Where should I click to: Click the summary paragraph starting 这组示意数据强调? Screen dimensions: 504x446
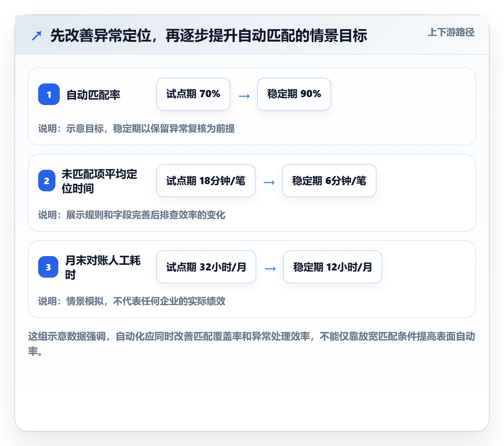click(x=252, y=344)
